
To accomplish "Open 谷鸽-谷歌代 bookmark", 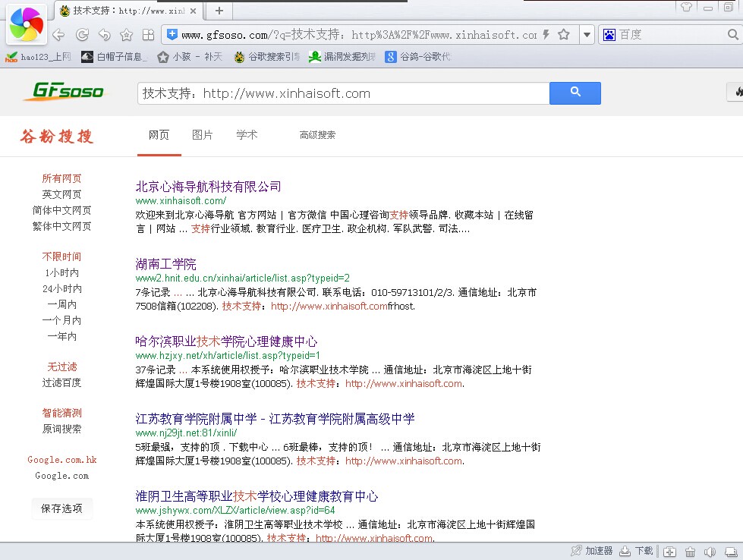I will click(x=418, y=57).
